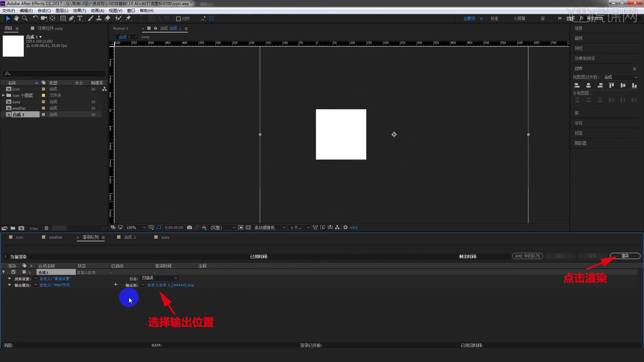Enable the 对齐 snapping checkbox
Image resolution: width=644 pixels, height=362 pixels.
tap(178, 19)
